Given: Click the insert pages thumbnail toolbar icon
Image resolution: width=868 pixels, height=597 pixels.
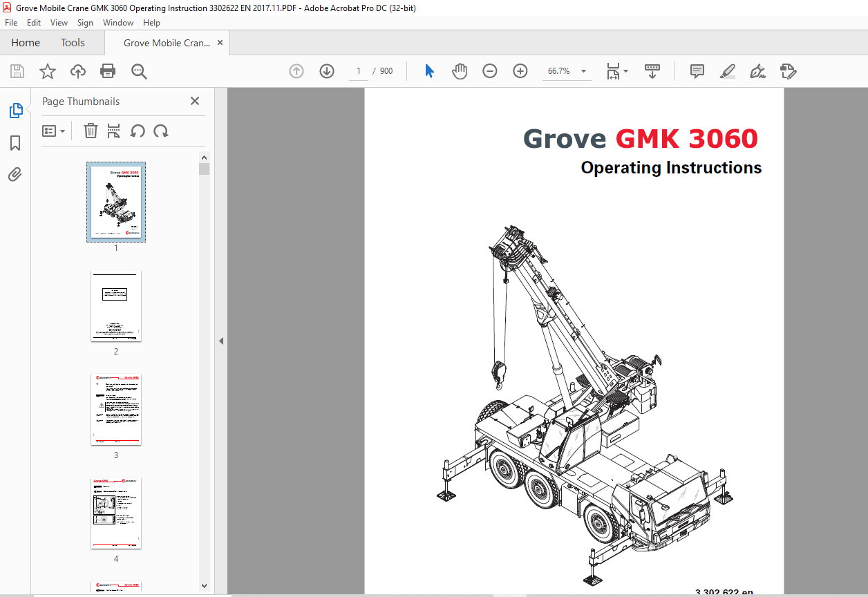Looking at the screenshot, I should coord(114,131).
